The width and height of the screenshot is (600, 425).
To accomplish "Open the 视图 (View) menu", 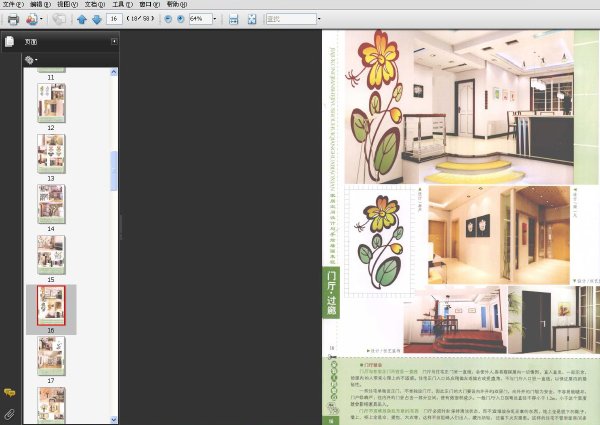I will 68,5.
